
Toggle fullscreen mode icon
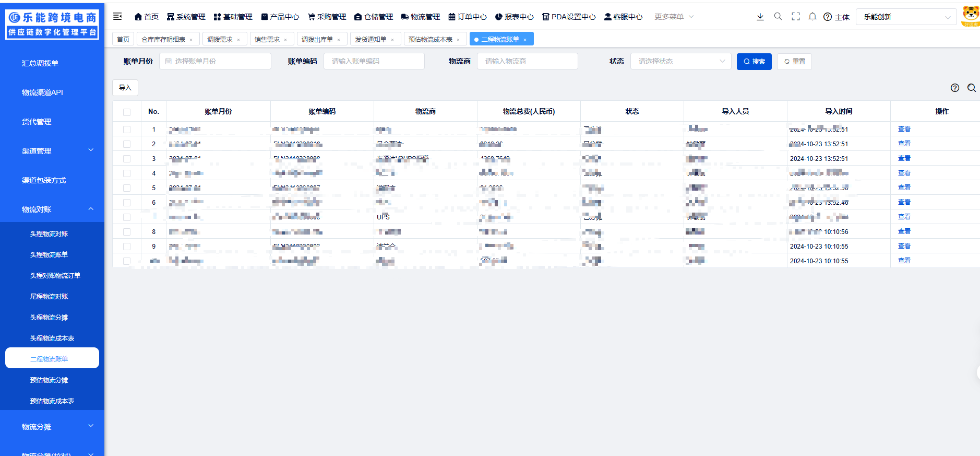(795, 17)
